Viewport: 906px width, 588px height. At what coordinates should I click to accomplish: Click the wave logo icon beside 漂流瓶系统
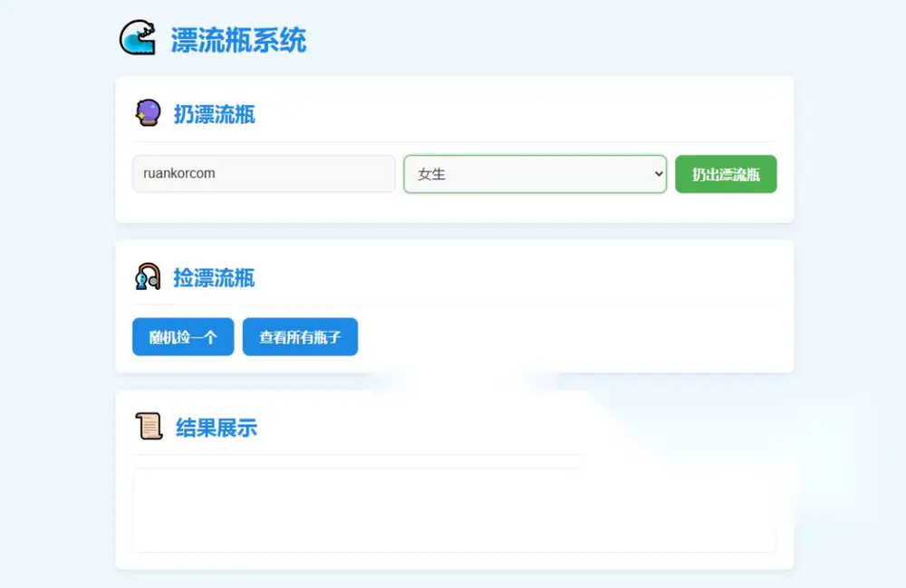pos(138,38)
